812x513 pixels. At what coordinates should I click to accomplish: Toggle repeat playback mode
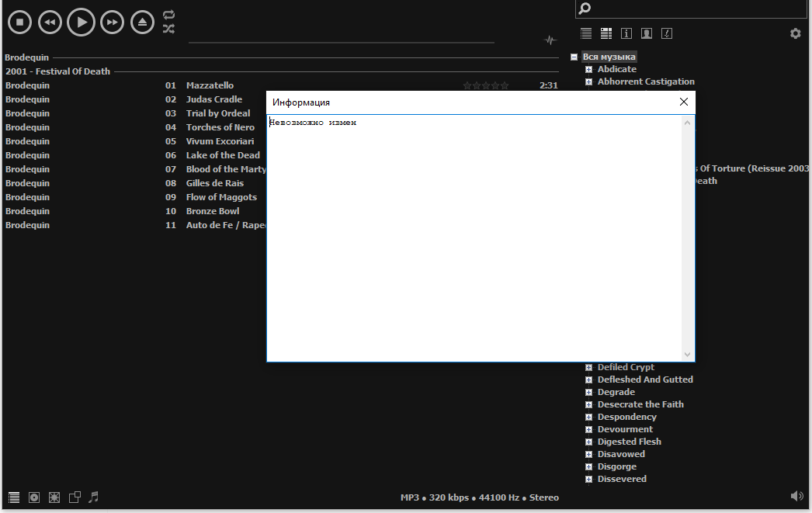168,15
